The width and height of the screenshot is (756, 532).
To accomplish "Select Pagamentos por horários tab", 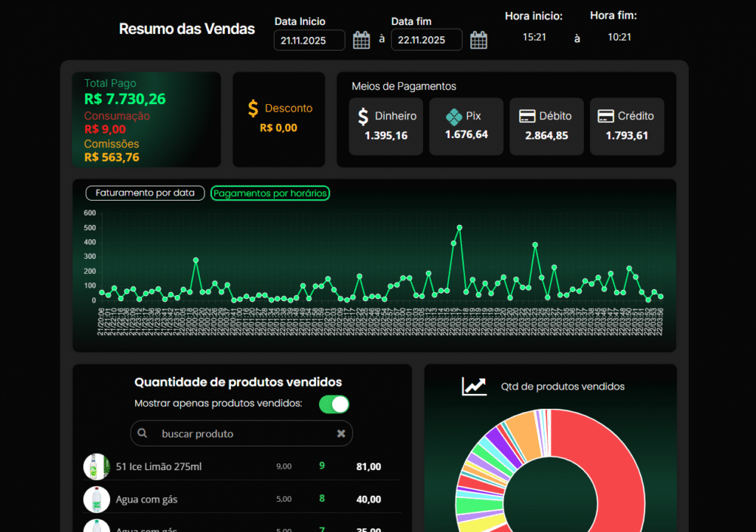I will pyautogui.click(x=270, y=193).
